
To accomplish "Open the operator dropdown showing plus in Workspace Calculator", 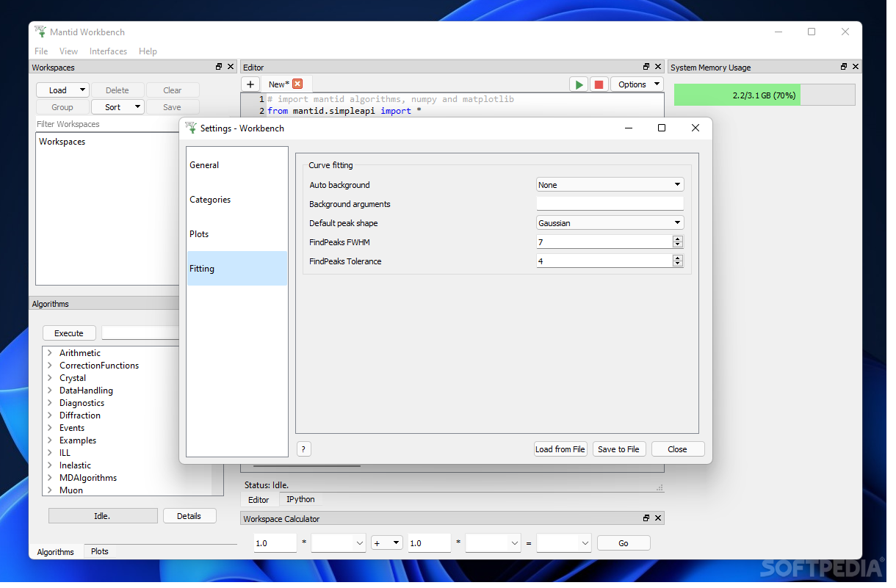I will (x=386, y=543).
